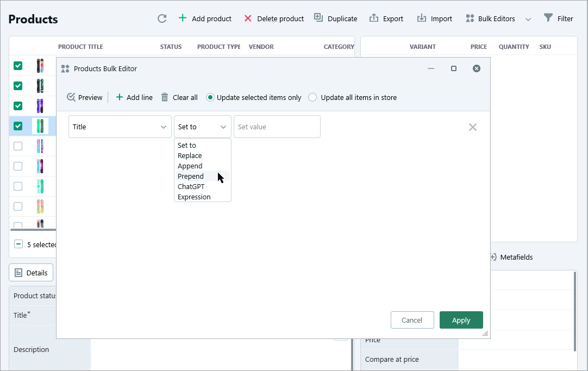The image size is (588, 371).
Task: Click the 'Add line' label
Action: coord(140,97)
